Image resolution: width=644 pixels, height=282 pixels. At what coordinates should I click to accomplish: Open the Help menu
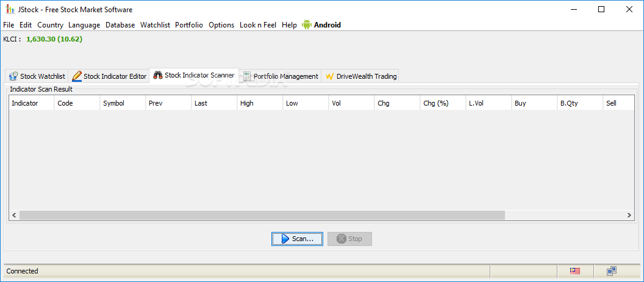(289, 25)
